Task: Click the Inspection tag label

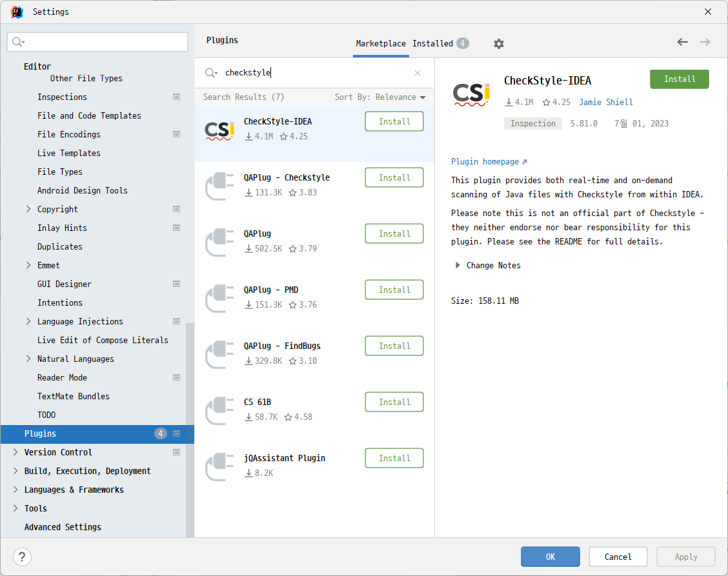Action: (532, 123)
